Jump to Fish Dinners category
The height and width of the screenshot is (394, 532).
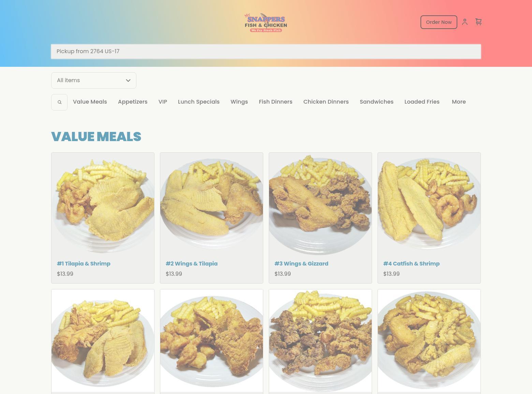[x=276, y=102]
